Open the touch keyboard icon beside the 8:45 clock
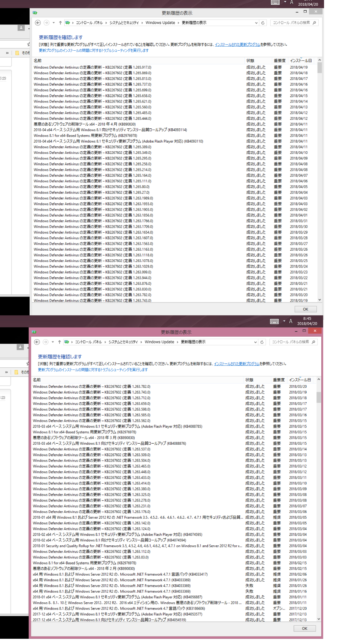This screenshot has height=644, width=339. [x=274, y=321]
